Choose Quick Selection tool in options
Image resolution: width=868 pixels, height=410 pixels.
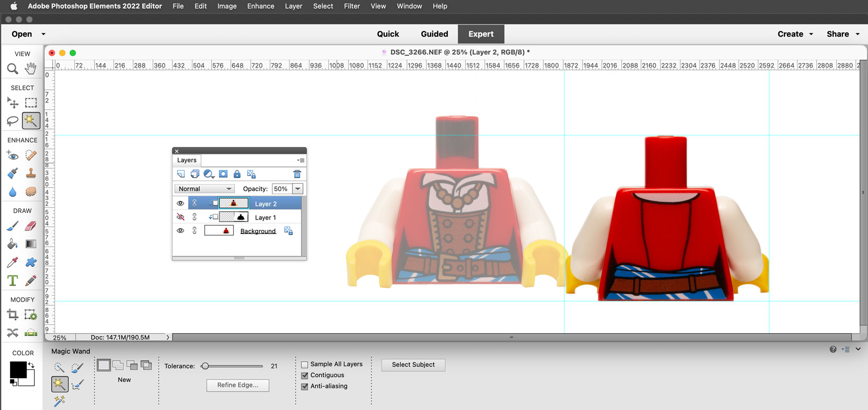pyautogui.click(x=59, y=368)
